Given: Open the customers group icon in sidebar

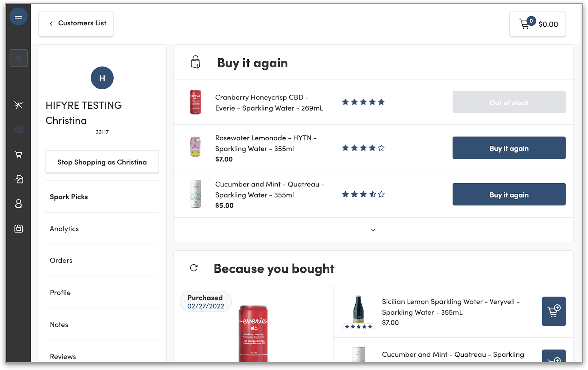Looking at the screenshot, I should [18, 130].
